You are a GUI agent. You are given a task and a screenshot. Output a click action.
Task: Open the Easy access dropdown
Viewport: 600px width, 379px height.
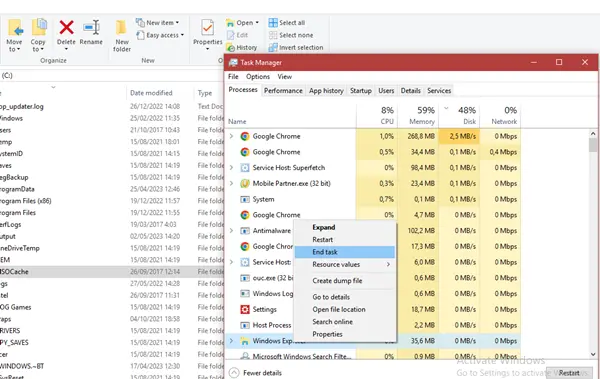point(160,35)
